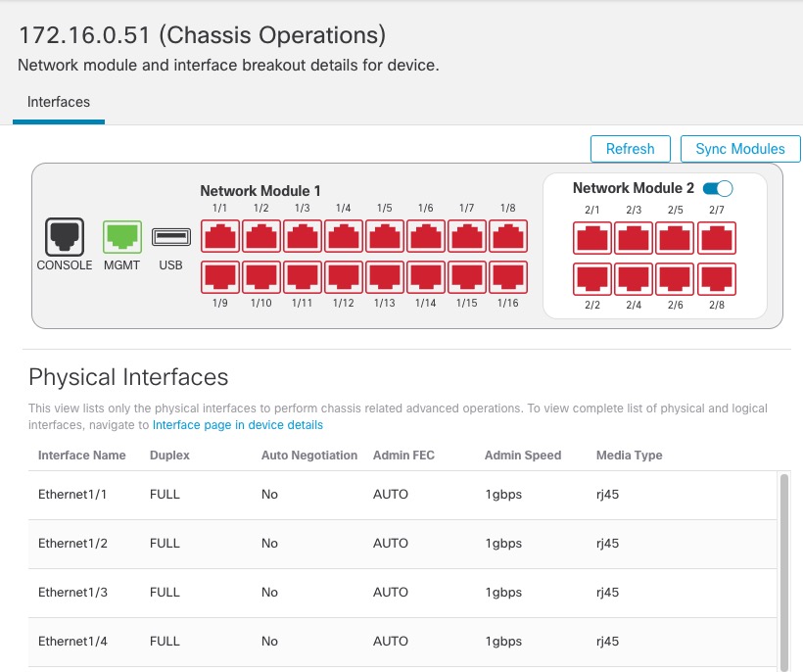Click the Physical Interfaces table scrollbar
This screenshot has width=803, height=672.
pyautogui.click(x=782, y=568)
